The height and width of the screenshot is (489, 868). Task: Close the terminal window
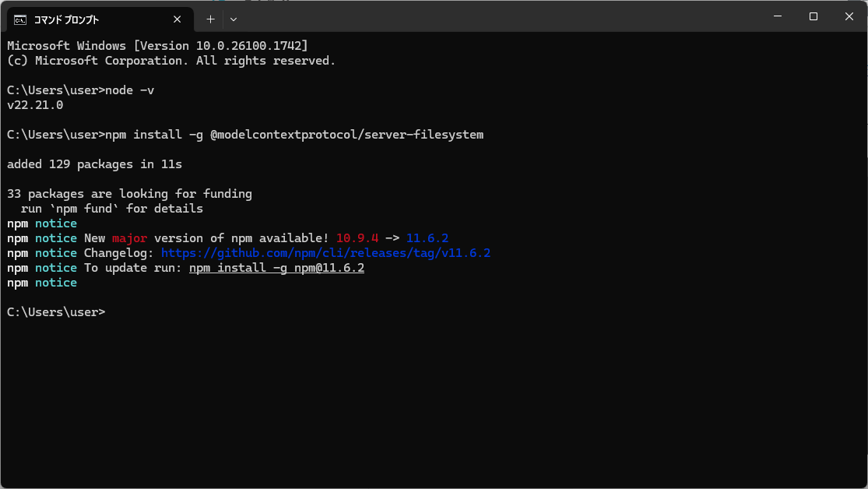pos(849,16)
